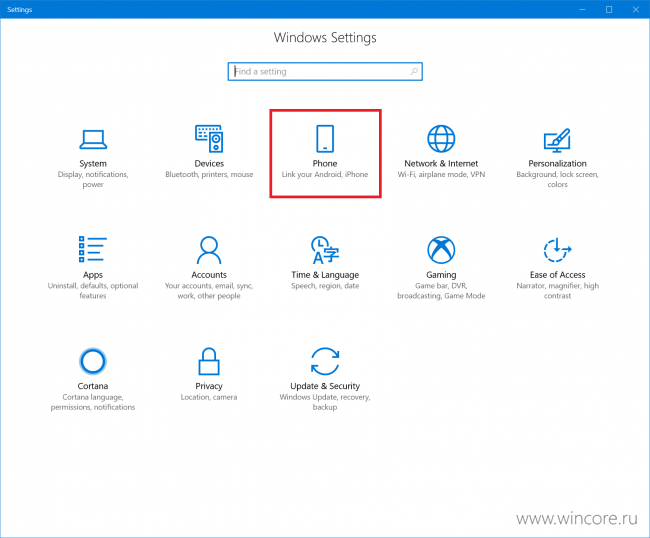Click 'Cortana language, permissions, notifications' text
The image size is (650, 538).
coord(93,402)
